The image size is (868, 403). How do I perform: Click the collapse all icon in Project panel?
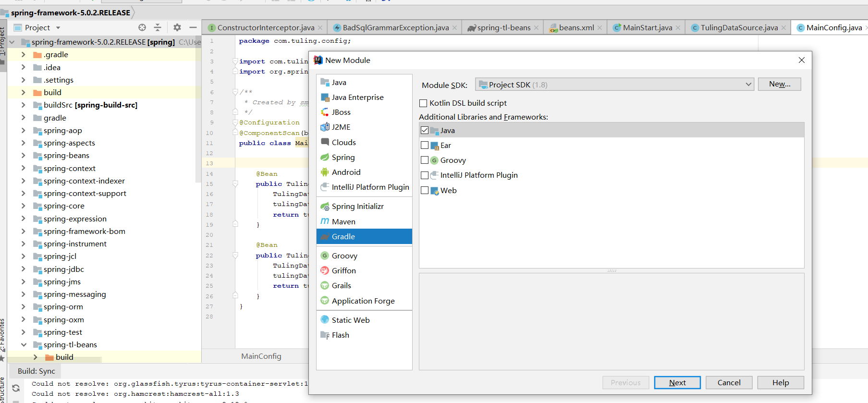pyautogui.click(x=158, y=27)
